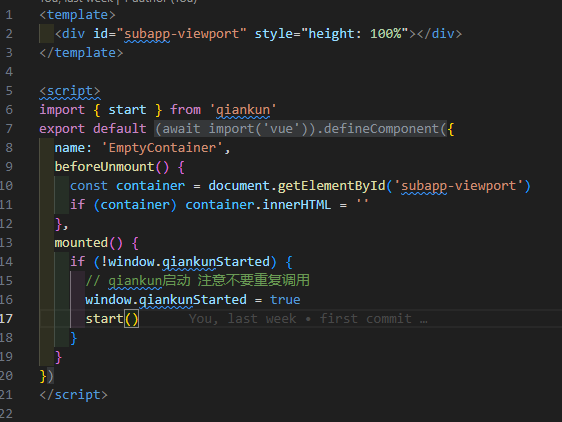This screenshot has width=562, height=422.
Task: Click the "subapp-viewport" id value on line 2
Action: point(185,34)
